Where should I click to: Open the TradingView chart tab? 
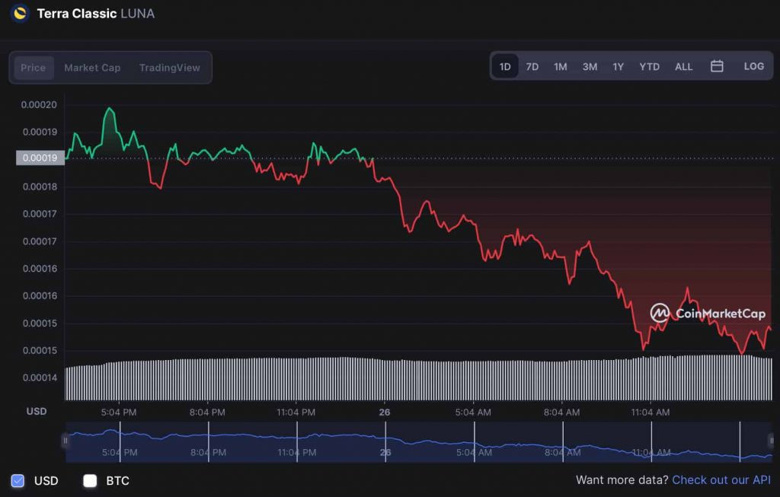pyautogui.click(x=170, y=68)
